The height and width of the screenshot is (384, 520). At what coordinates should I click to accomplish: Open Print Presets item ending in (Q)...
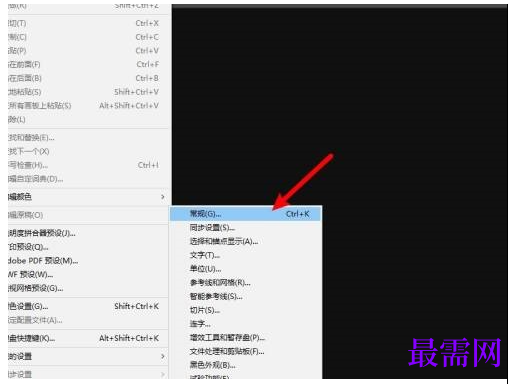tap(88, 247)
